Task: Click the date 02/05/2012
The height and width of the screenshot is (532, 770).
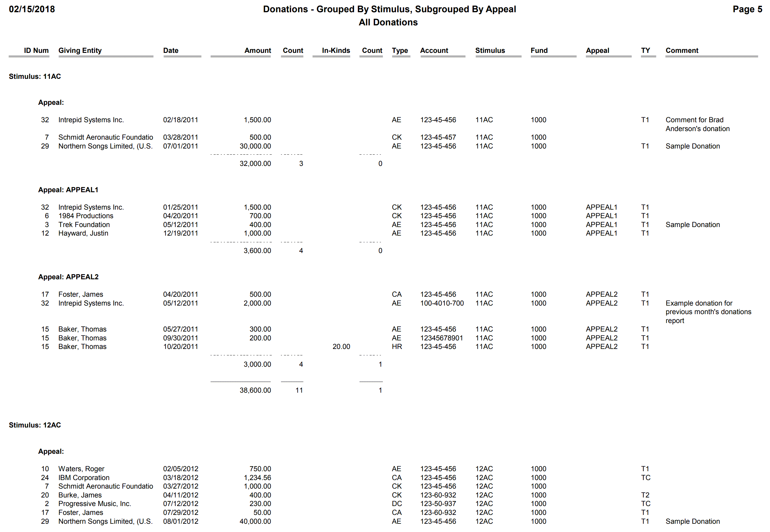Action: pos(180,469)
